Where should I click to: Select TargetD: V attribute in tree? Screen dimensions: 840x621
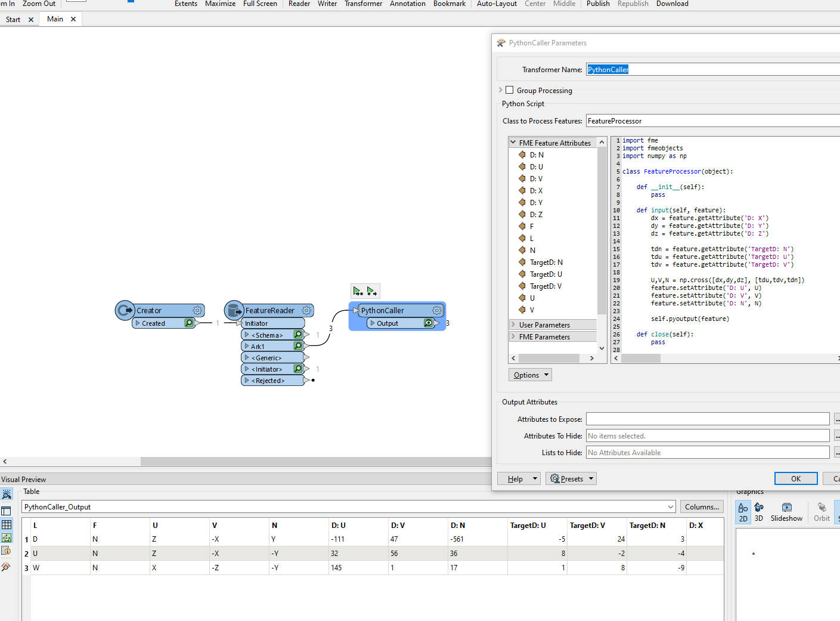[x=545, y=286]
